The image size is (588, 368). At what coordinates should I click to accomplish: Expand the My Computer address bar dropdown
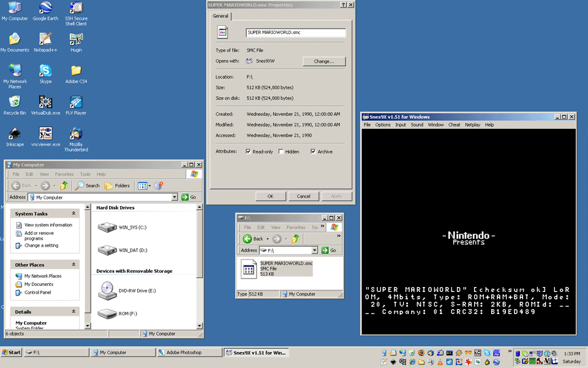coord(174,197)
